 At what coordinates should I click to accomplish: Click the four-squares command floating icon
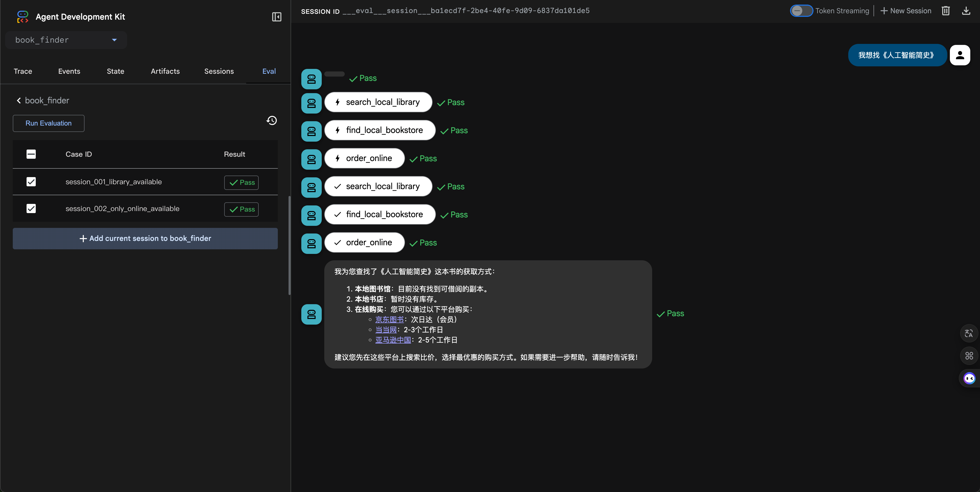coord(969,356)
